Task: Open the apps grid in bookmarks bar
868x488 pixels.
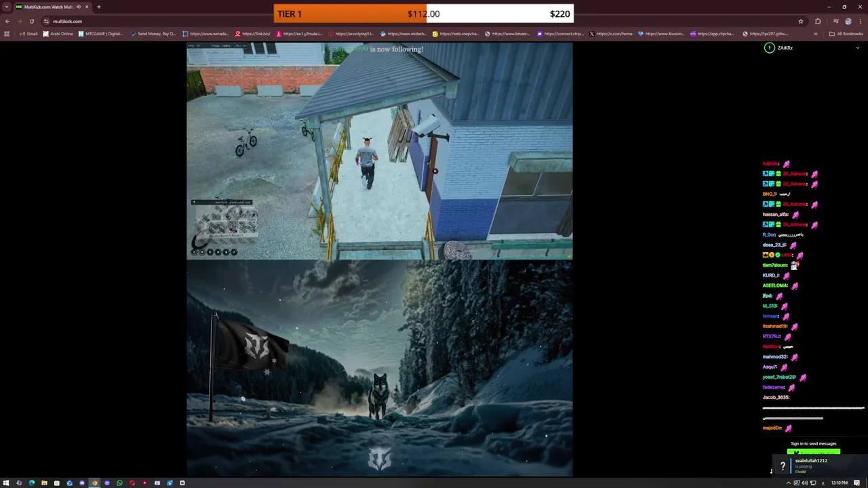Action: [7, 33]
